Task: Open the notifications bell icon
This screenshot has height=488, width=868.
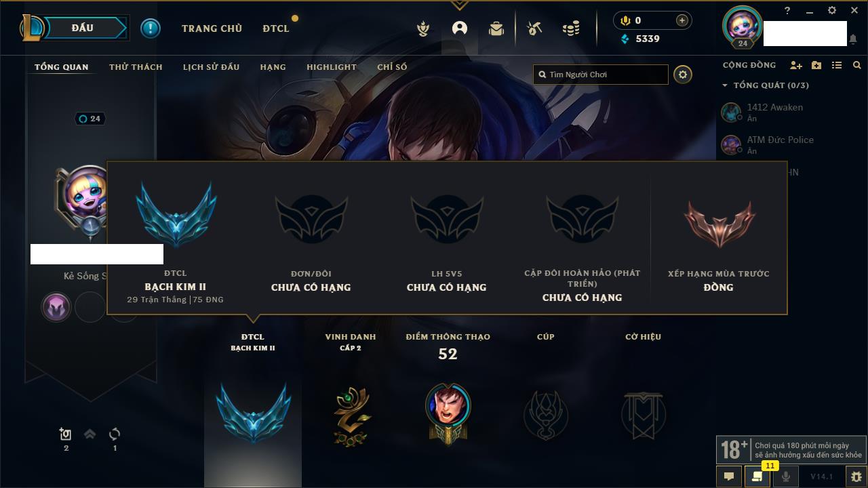Action: coord(853,39)
